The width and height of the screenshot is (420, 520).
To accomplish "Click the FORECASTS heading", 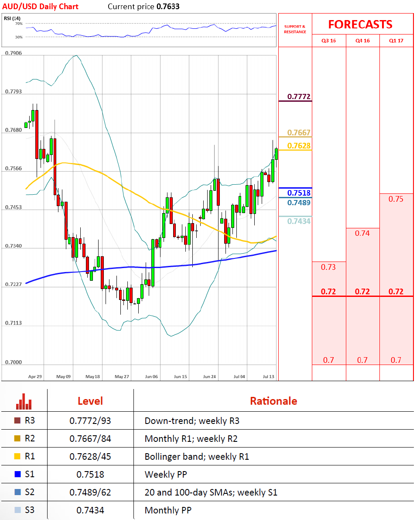I will click(360, 24).
